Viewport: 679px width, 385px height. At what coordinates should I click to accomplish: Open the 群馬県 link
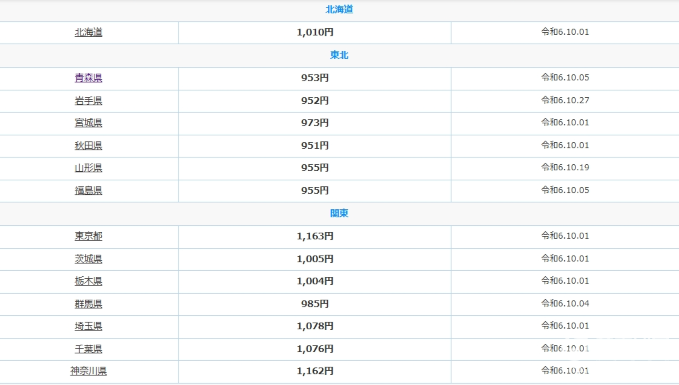(x=88, y=304)
